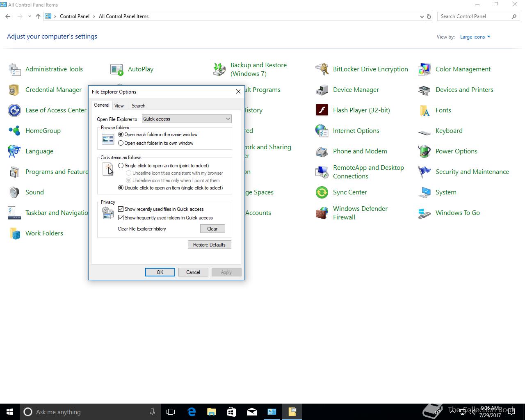The width and height of the screenshot is (525, 420).
Task: Click the Credential Manager safe icon
Action: [x=14, y=90]
